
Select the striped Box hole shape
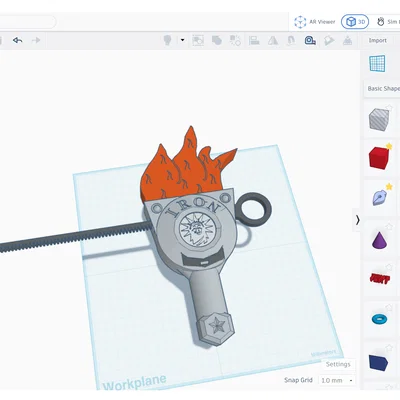[x=379, y=119]
